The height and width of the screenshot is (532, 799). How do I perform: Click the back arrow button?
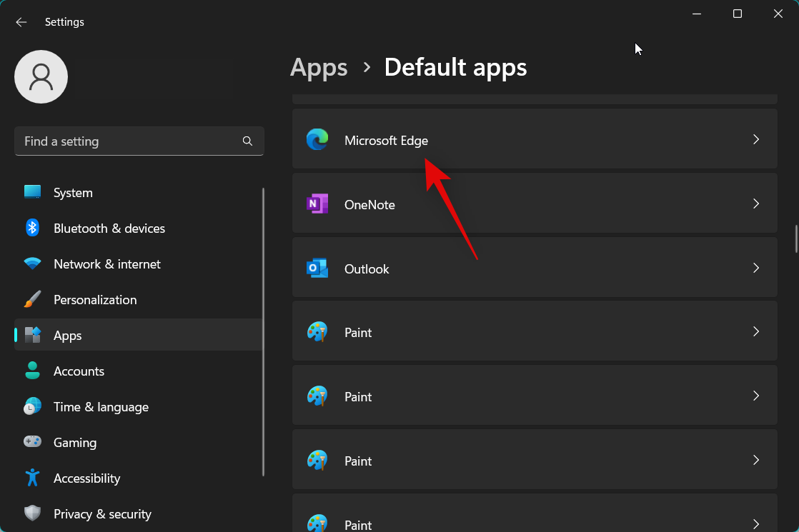tap(21, 21)
